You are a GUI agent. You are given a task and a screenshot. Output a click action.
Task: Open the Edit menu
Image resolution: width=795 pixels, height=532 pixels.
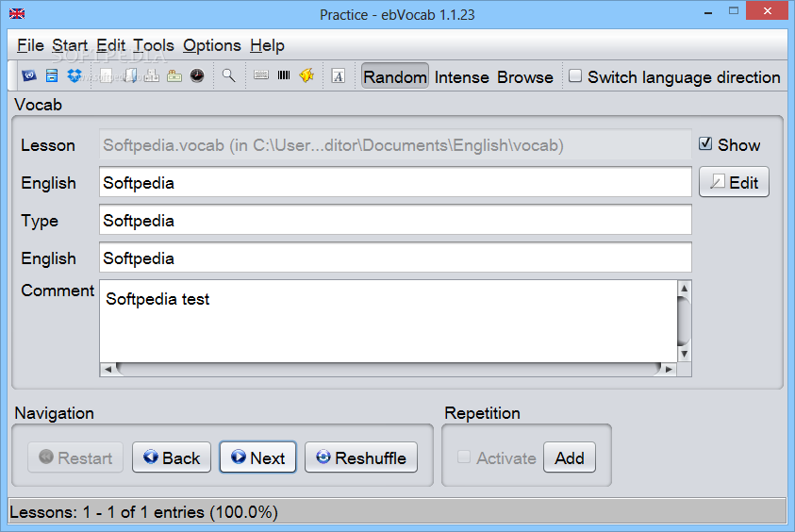coord(110,45)
